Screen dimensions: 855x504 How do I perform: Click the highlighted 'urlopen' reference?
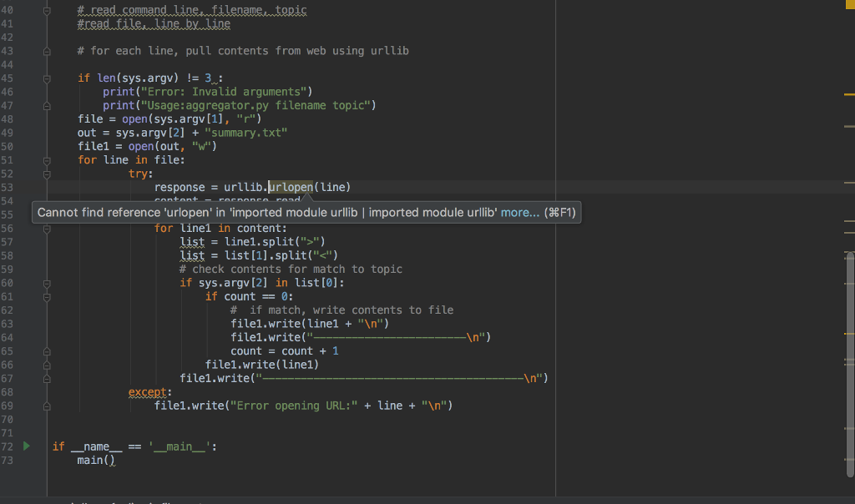click(x=291, y=188)
